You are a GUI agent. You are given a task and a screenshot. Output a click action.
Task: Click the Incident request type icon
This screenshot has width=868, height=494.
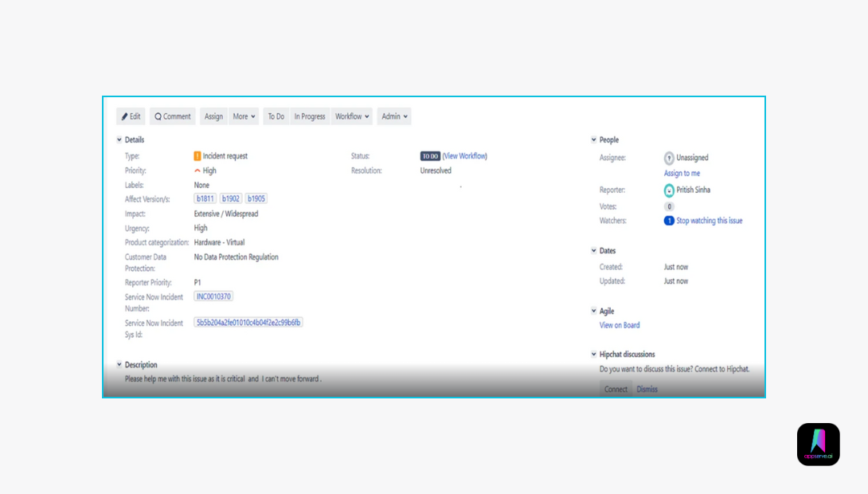[x=197, y=156]
